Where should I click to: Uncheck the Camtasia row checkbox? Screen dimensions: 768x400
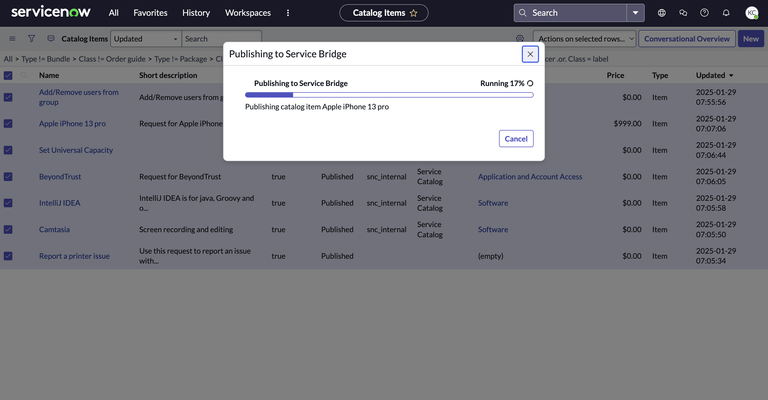tap(8, 230)
